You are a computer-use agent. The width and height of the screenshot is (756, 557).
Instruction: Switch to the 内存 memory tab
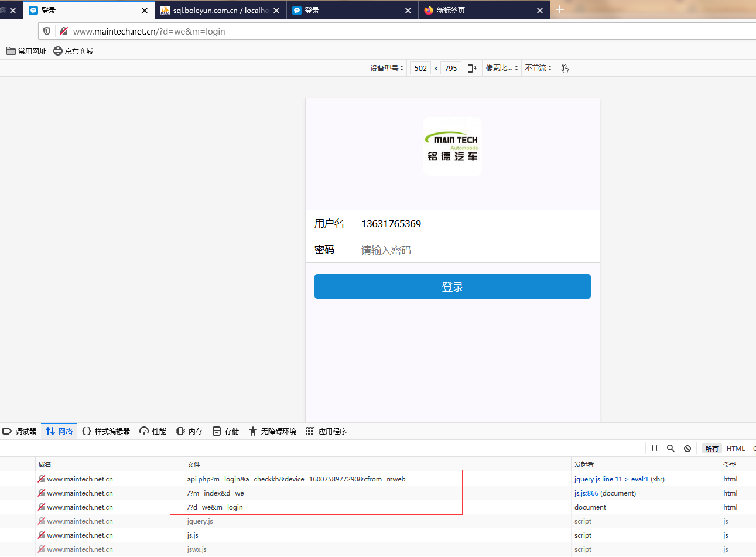pyautogui.click(x=189, y=431)
